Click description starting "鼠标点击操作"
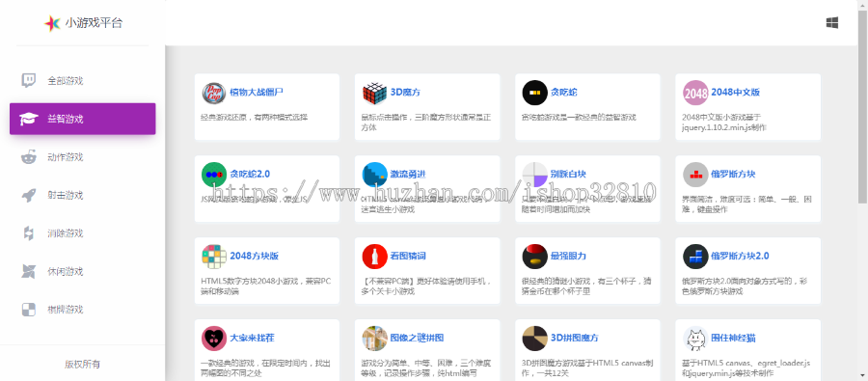The width and height of the screenshot is (868, 381). (426, 122)
